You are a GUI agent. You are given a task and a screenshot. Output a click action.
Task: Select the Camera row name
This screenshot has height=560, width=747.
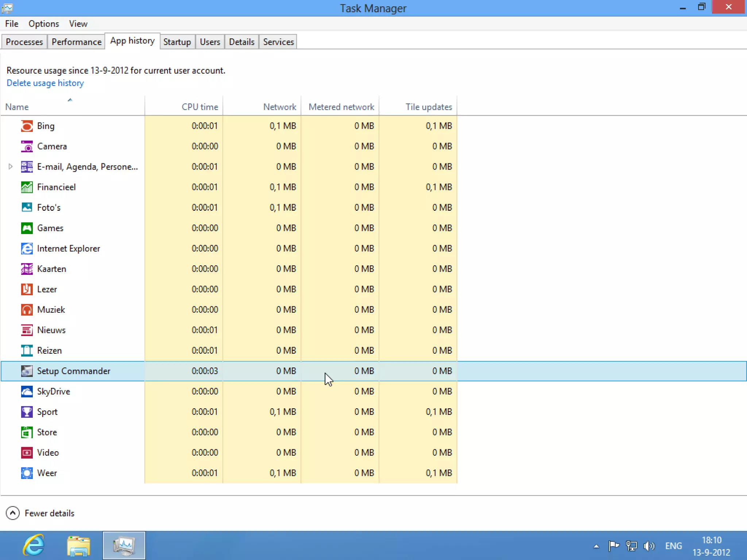point(52,147)
